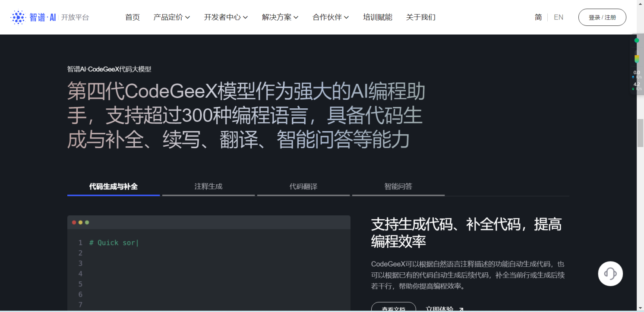Image resolution: width=644 pixels, height=312 pixels.
Task: Click the 登录 / 注册 button
Action: tap(602, 17)
